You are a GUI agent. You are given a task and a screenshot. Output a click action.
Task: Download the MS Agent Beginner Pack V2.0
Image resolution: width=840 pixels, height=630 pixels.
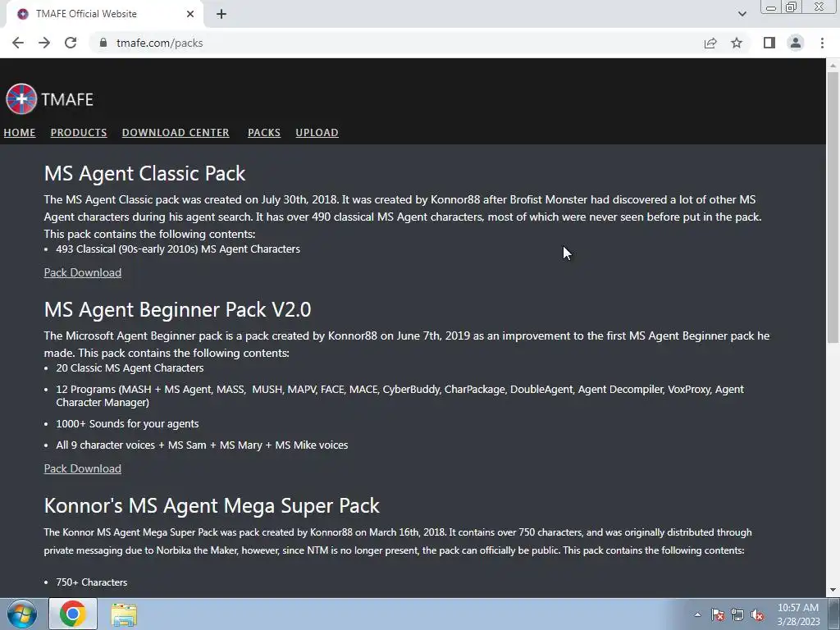pyautogui.click(x=83, y=468)
